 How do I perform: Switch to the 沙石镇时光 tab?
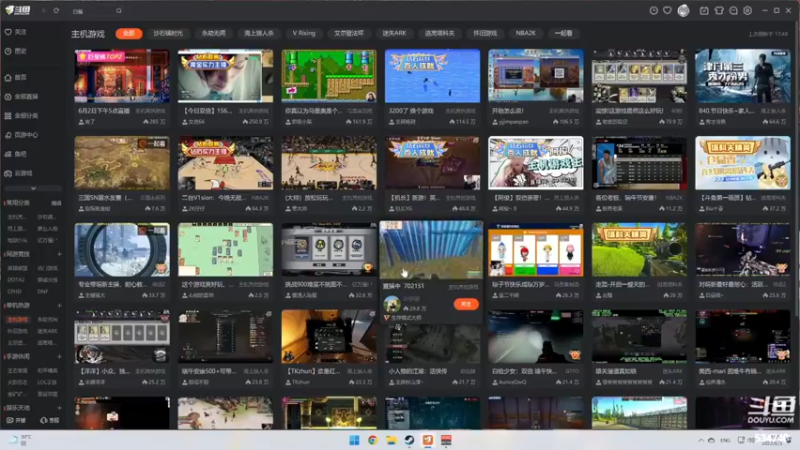tap(168, 33)
